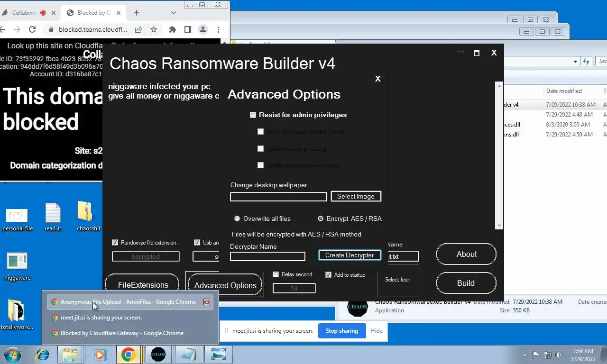Open the Cloudflare link on blocked page
607x364 pixels.
pyautogui.click(x=90, y=46)
